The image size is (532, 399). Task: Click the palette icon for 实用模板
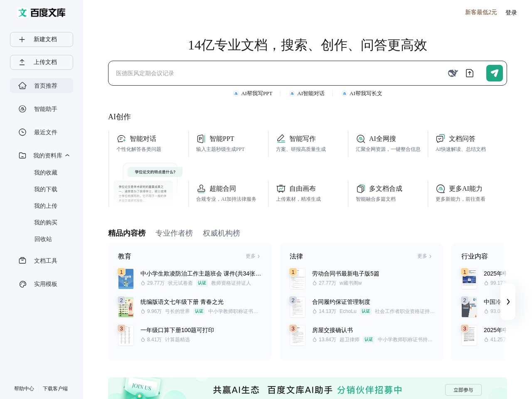[x=22, y=284]
